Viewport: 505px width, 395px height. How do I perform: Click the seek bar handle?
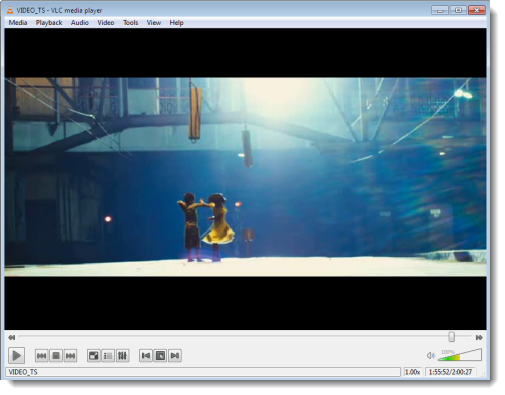pos(451,337)
